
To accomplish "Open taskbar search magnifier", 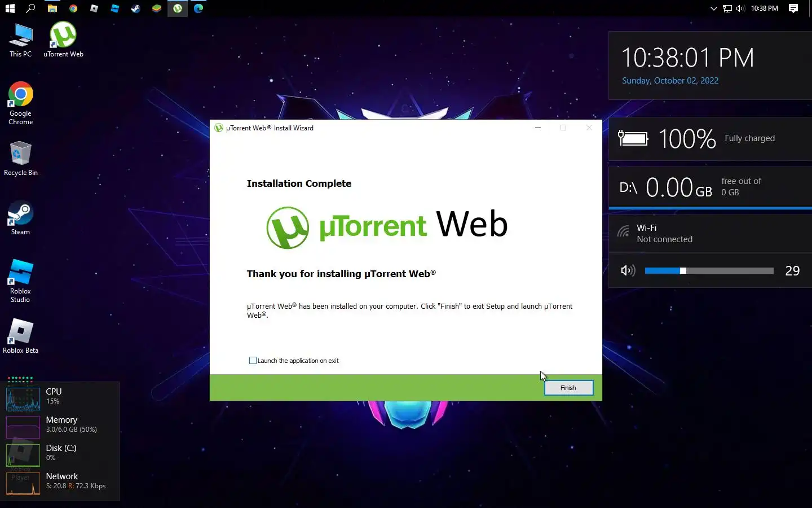I will pyautogui.click(x=31, y=8).
